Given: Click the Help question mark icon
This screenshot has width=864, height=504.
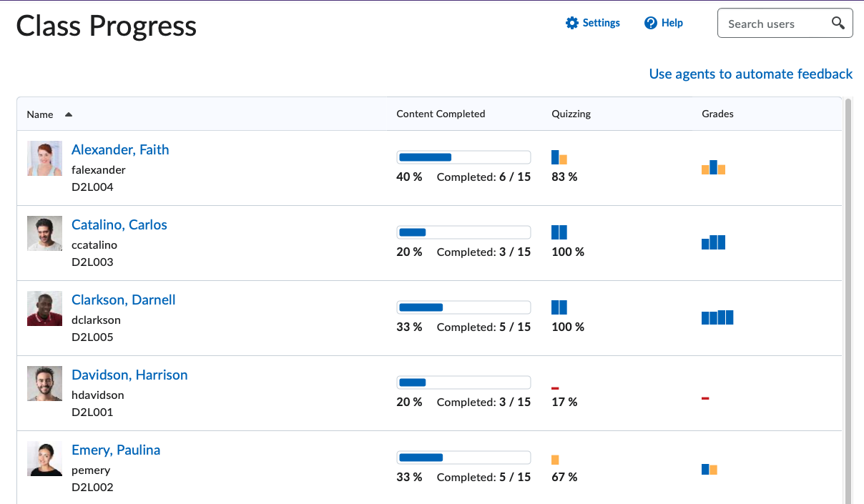Looking at the screenshot, I should [x=650, y=23].
